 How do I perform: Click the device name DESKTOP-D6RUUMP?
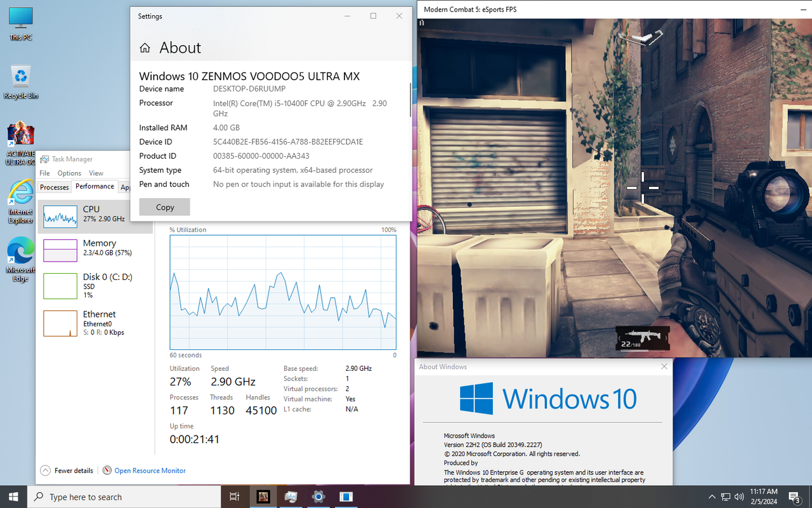pyautogui.click(x=249, y=89)
